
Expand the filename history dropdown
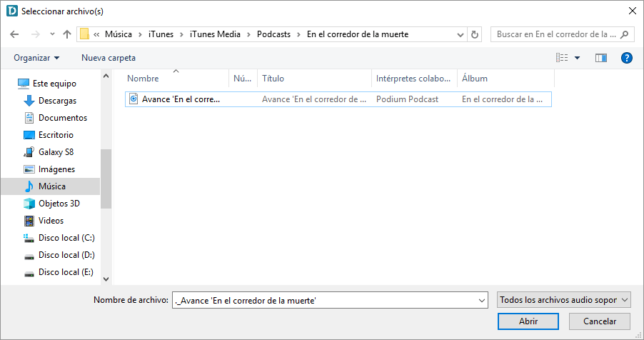(x=482, y=301)
